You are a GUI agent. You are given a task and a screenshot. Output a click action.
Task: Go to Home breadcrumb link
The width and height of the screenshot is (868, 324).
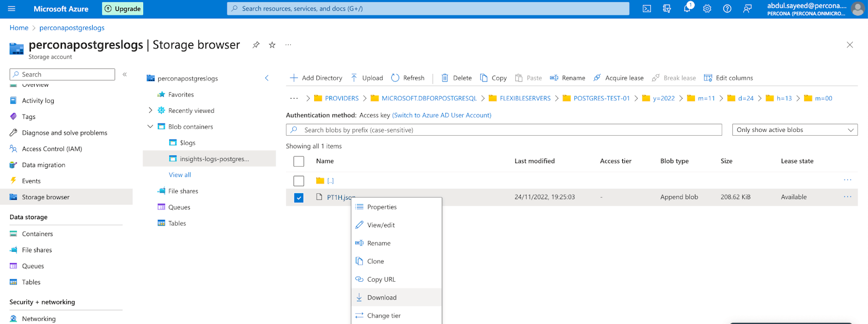(19, 28)
